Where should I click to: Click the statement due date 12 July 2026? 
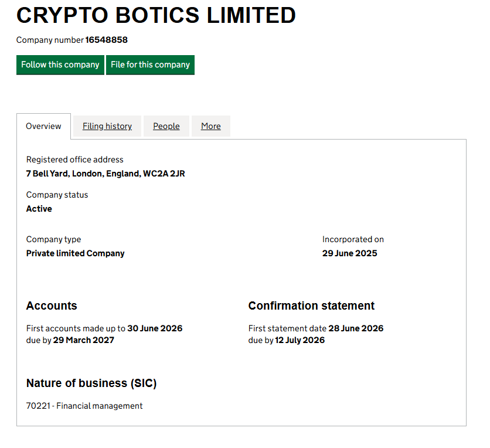301,340
